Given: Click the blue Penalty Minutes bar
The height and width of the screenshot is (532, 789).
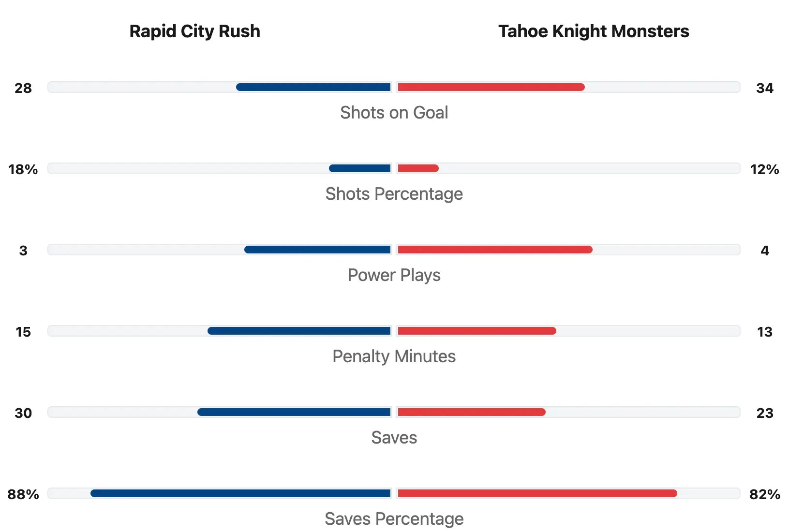Looking at the screenshot, I should [299, 331].
